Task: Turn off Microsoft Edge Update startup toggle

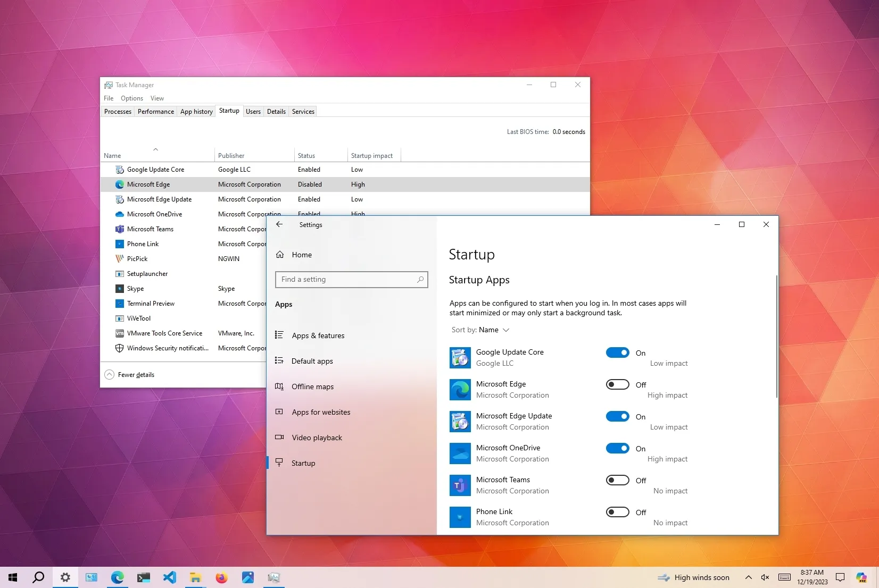Action: (x=618, y=416)
